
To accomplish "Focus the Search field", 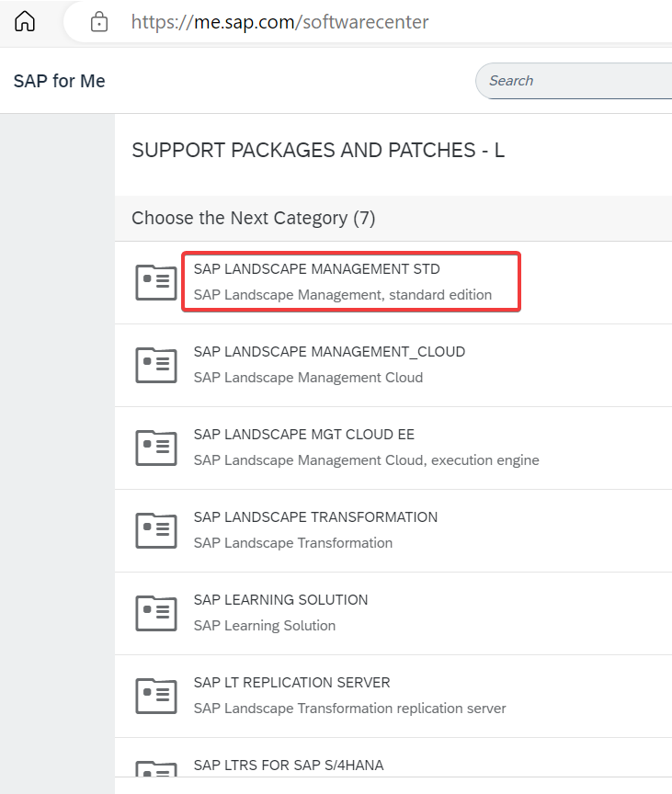I will point(574,81).
